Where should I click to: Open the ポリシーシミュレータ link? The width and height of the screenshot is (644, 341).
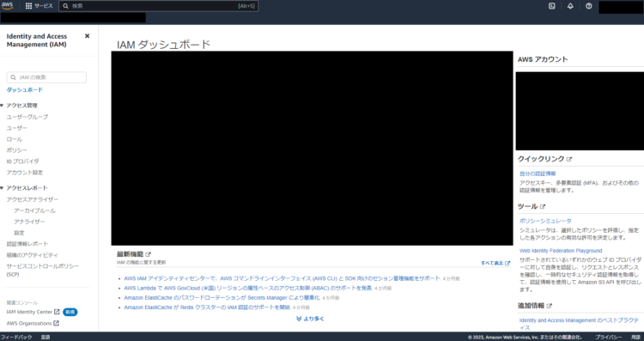pos(545,221)
